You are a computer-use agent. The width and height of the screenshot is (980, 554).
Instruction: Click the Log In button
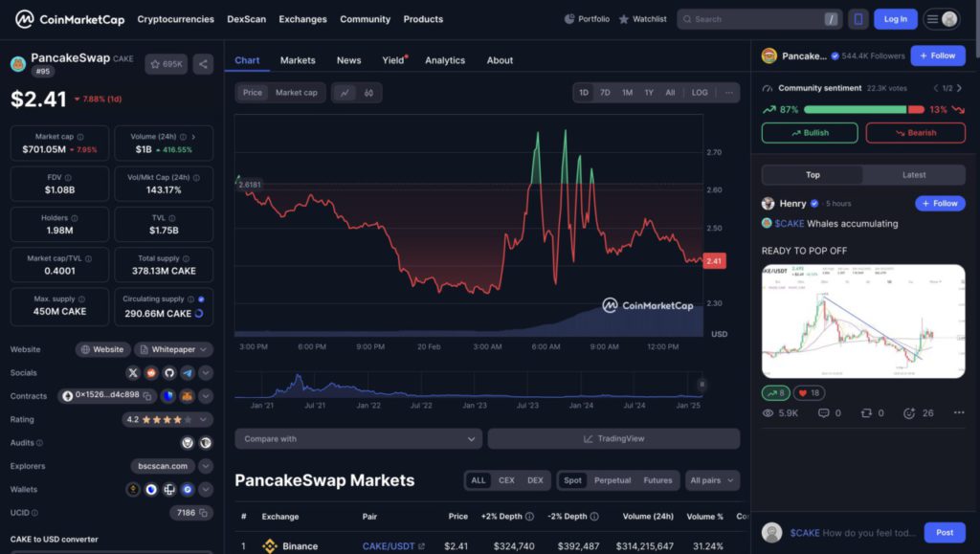[895, 19]
